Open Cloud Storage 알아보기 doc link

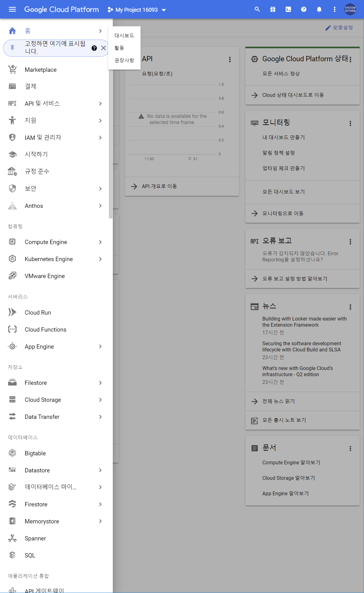pyautogui.click(x=289, y=478)
